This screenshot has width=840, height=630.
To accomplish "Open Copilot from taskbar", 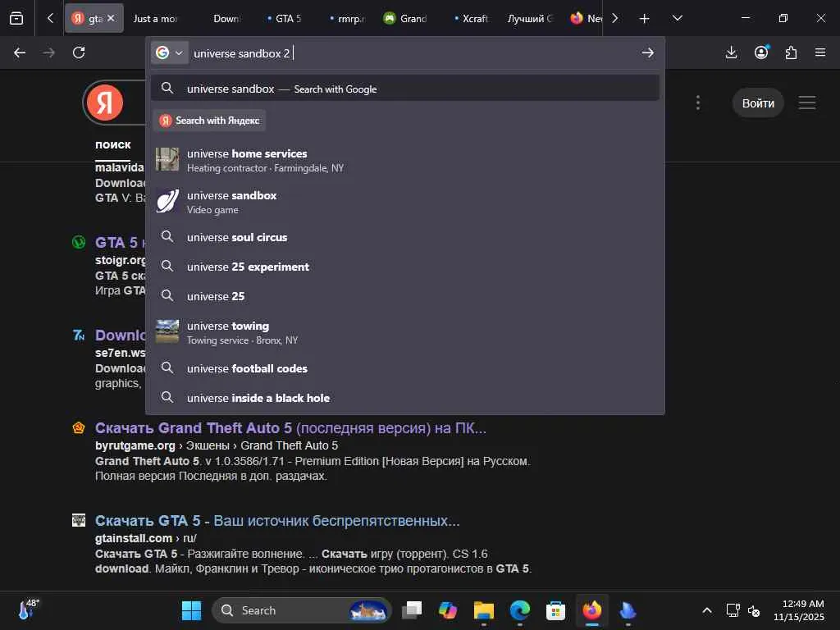I will (447, 610).
